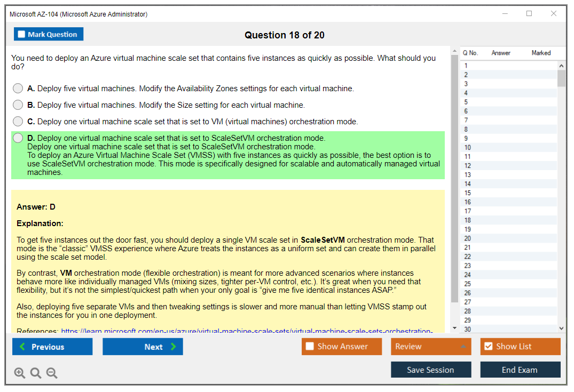Enable the Mark Question checkbox
The width and height of the screenshot is (574, 392).
point(21,34)
